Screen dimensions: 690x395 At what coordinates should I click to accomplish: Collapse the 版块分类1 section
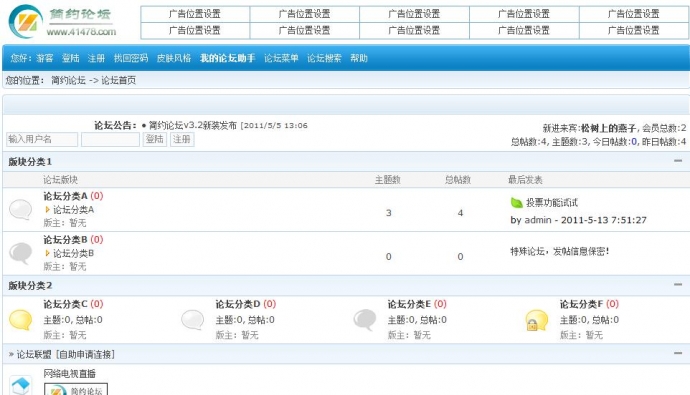click(678, 161)
